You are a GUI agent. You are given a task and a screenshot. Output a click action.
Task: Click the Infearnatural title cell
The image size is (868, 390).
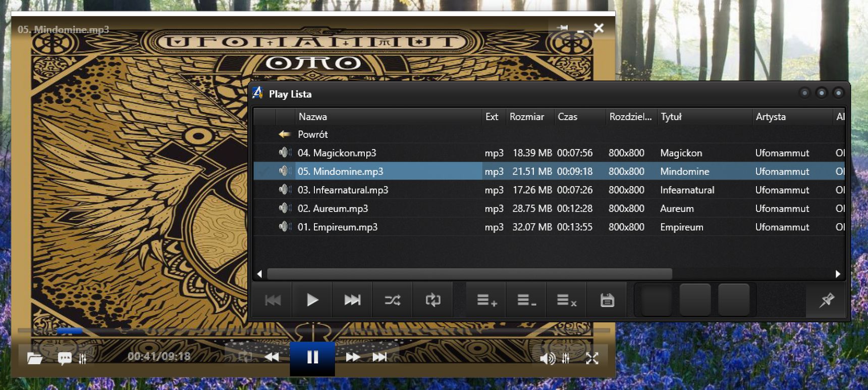coord(687,190)
